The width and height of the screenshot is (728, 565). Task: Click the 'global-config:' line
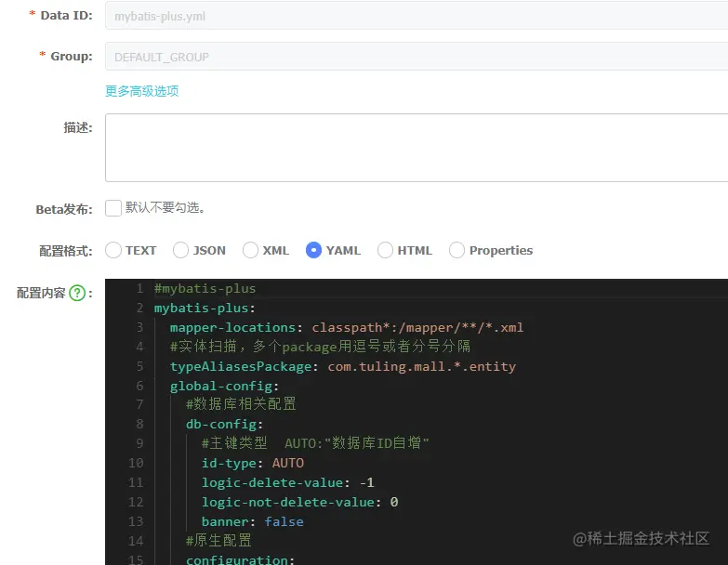pos(224,386)
